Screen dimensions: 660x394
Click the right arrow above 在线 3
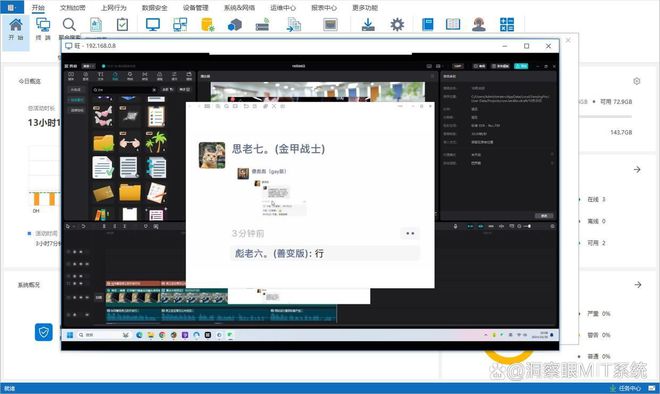point(637,170)
